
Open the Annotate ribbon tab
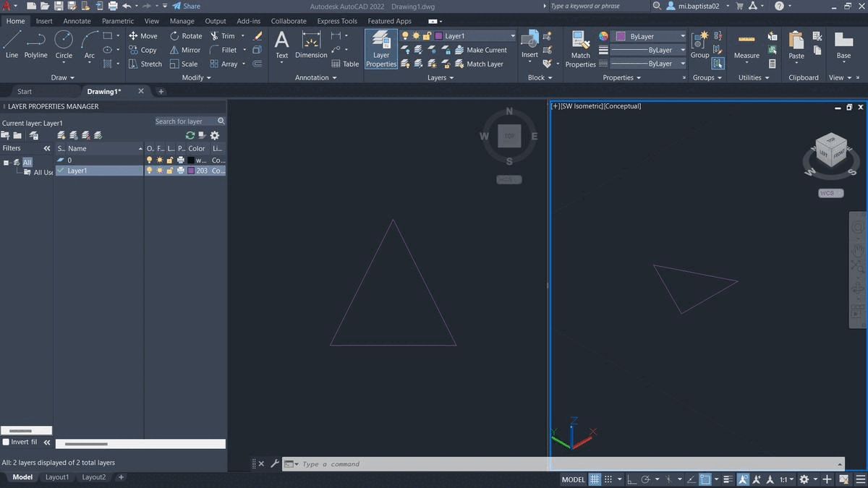pyautogui.click(x=77, y=21)
